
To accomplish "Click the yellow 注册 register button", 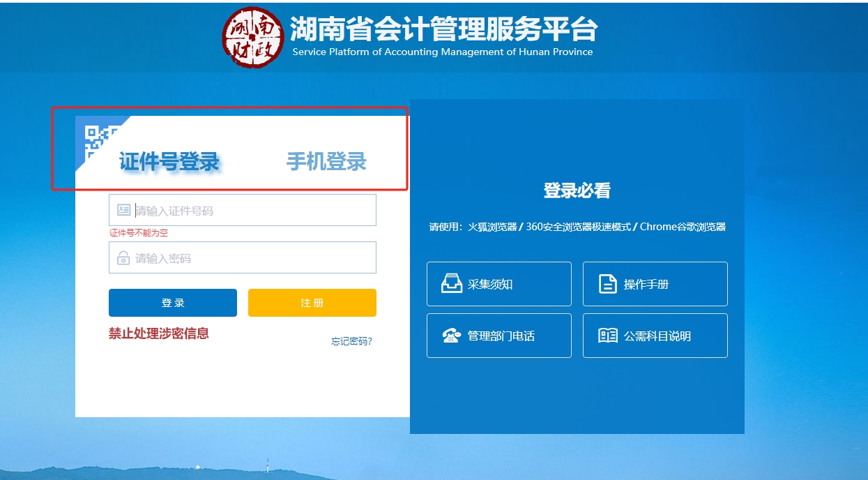I will coord(312,302).
